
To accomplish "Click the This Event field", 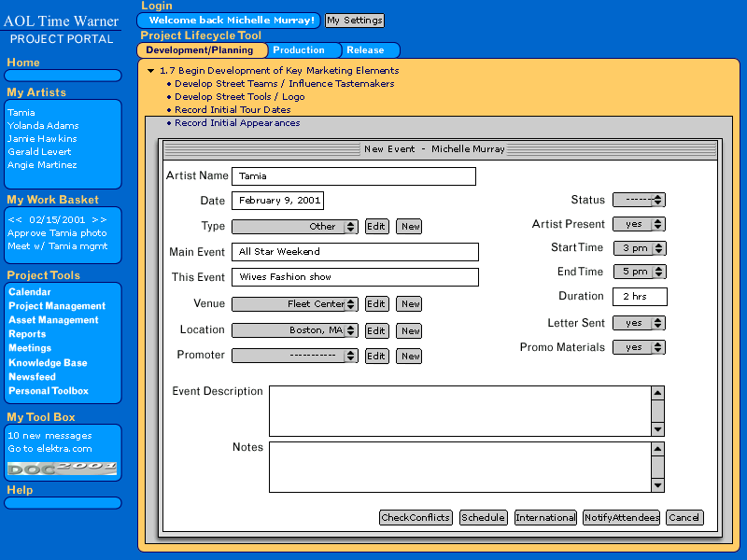I will click(355, 277).
